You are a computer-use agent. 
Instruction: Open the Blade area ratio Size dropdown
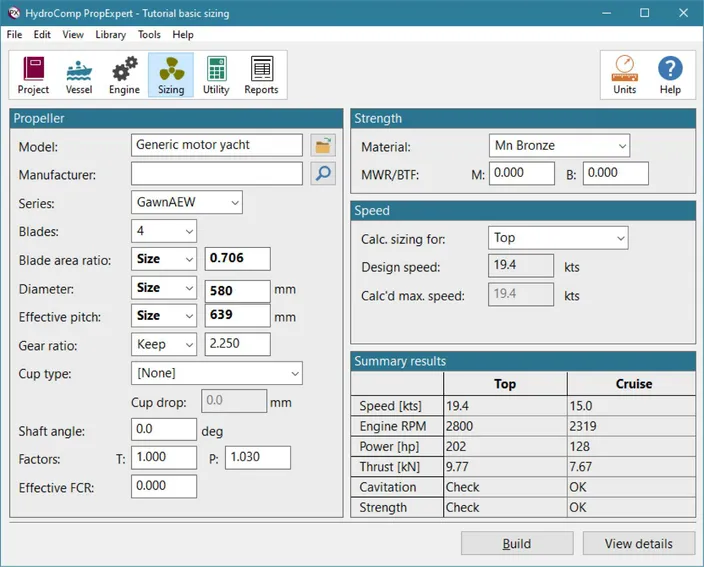pos(164,259)
